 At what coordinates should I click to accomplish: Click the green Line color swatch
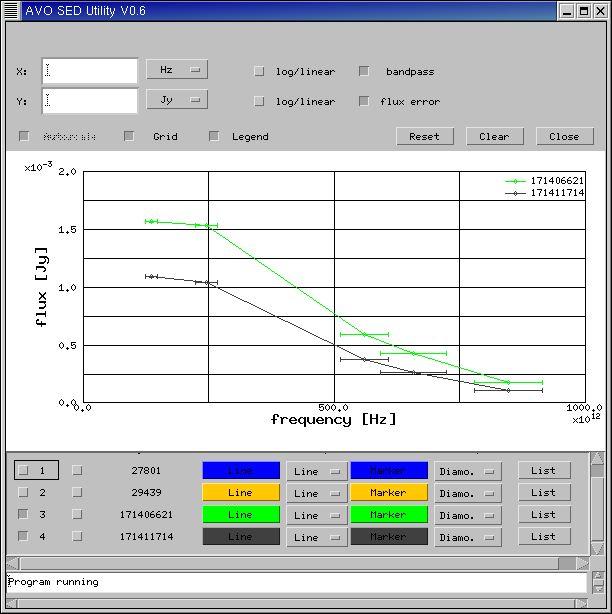[x=240, y=514]
